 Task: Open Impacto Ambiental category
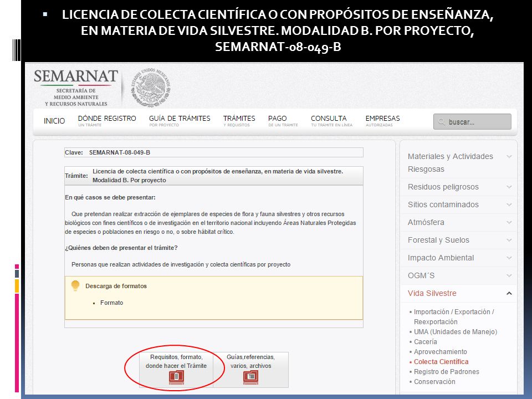click(x=441, y=258)
